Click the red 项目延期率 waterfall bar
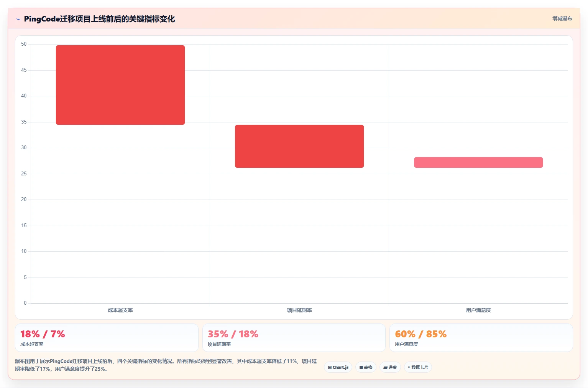Image resolution: width=588 pixels, height=388 pixels. coord(299,146)
